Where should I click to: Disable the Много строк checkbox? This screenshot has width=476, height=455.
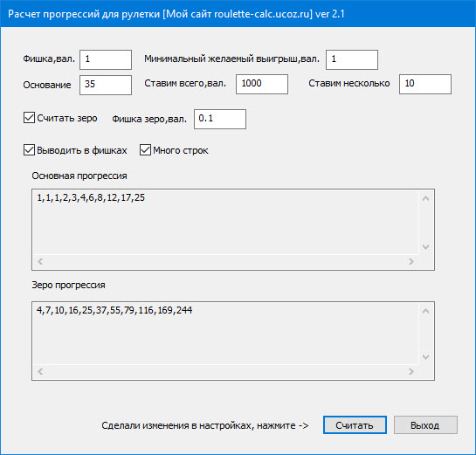click(x=145, y=150)
